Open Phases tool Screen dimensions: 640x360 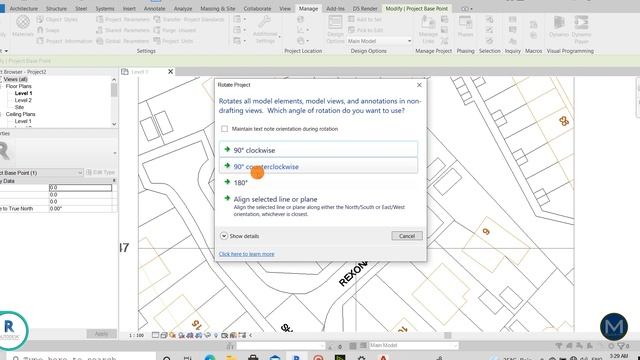click(x=465, y=27)
